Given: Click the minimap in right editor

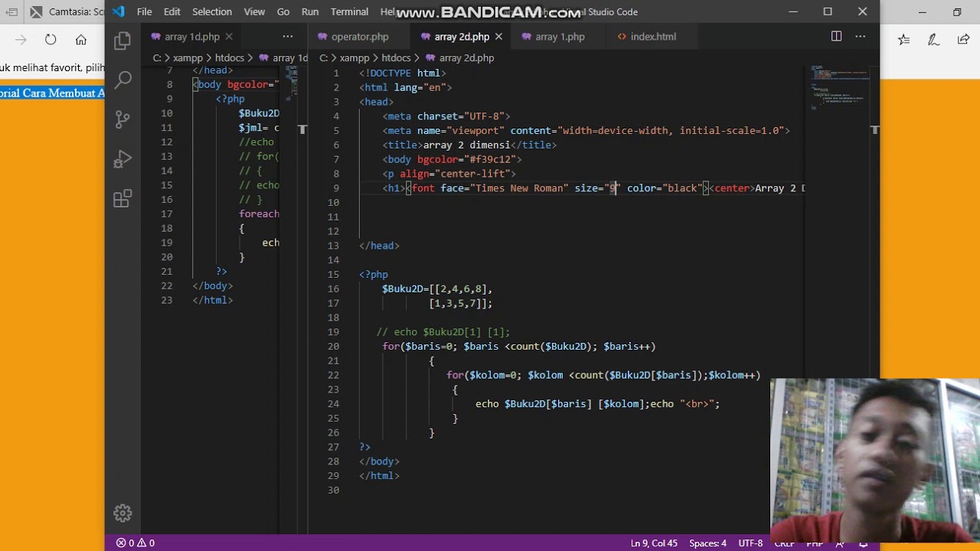Looking at the screenshot, I should click(839, 86).
